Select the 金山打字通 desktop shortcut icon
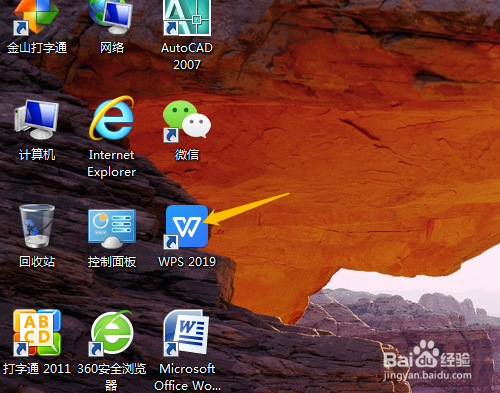The height and width of the screenshot is (393, 500). pyautogui.click(x=37, y=17)
